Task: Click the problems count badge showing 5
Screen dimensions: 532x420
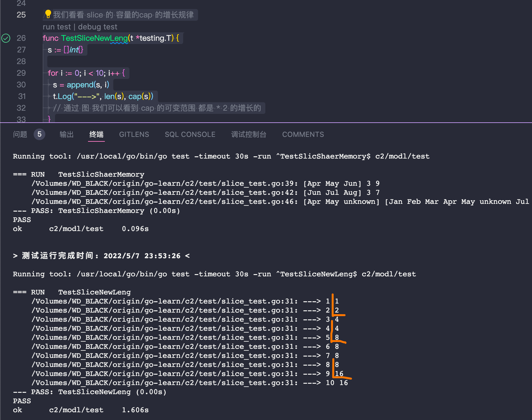Action: tap(39, 134)
